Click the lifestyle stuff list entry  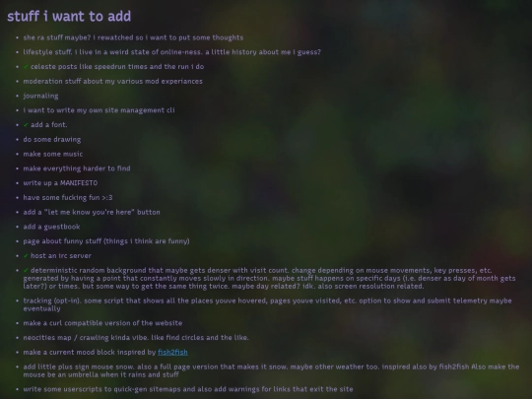[x=171, y=52]
